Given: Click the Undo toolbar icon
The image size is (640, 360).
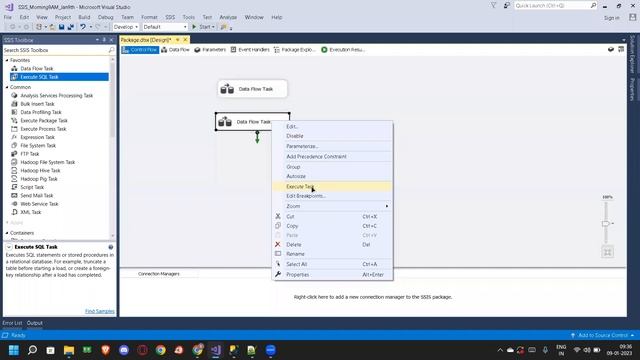Looking at the screenshot, I should [x=83, y=27].
